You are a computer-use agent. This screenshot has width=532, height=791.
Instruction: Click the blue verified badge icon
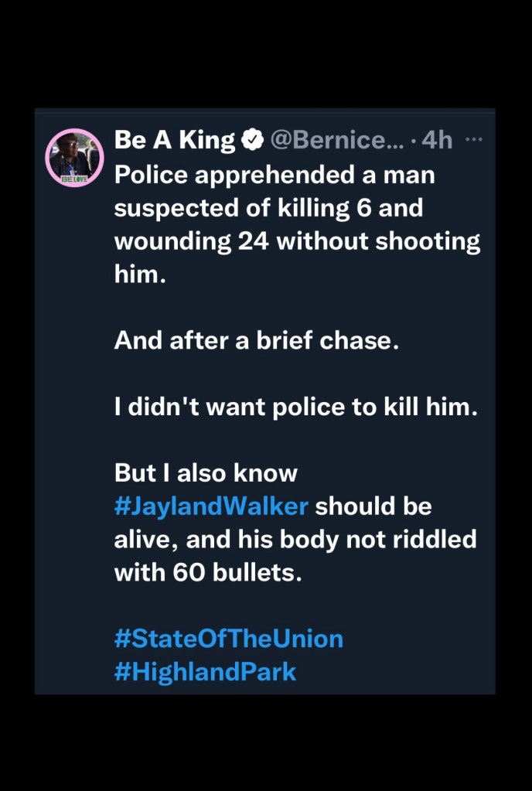coord(252,141)
